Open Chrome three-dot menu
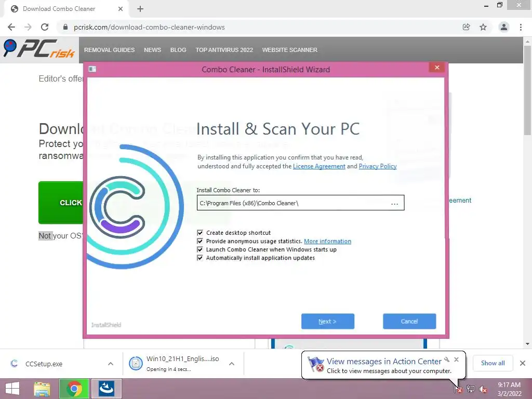This screenshot has width=532, height=399. point(521,27)
